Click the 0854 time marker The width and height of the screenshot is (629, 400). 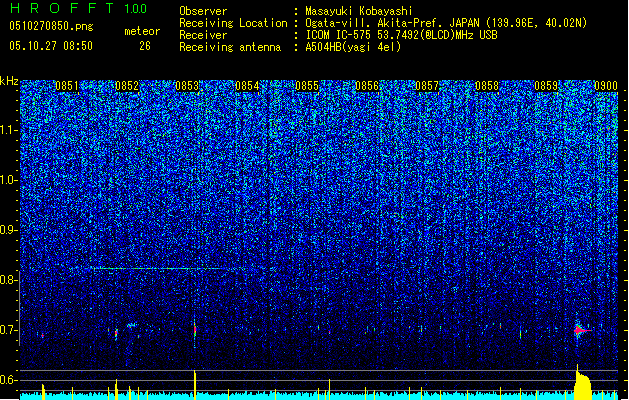(x=247, y=86)
